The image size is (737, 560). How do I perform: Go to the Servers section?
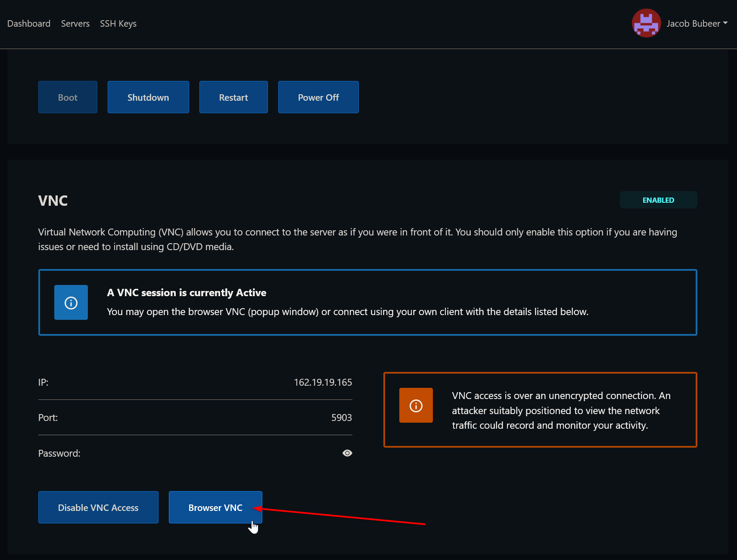[x=75, y=24]
